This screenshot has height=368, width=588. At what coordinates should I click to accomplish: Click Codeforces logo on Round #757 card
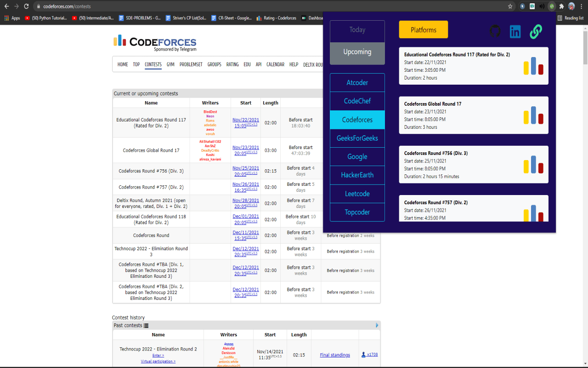tap(533, 213)
